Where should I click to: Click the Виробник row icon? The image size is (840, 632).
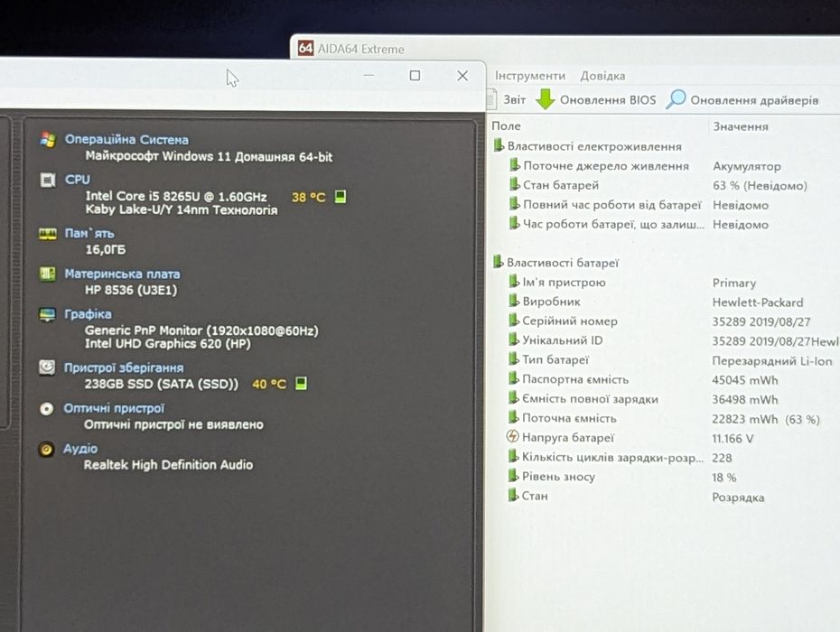click(514, 301)
